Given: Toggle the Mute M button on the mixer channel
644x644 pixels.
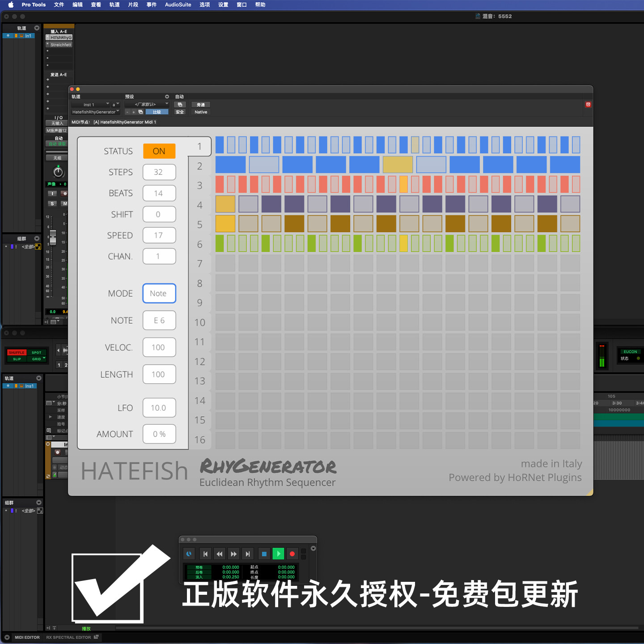Looking at the screenshot, I should click(64, 203).
